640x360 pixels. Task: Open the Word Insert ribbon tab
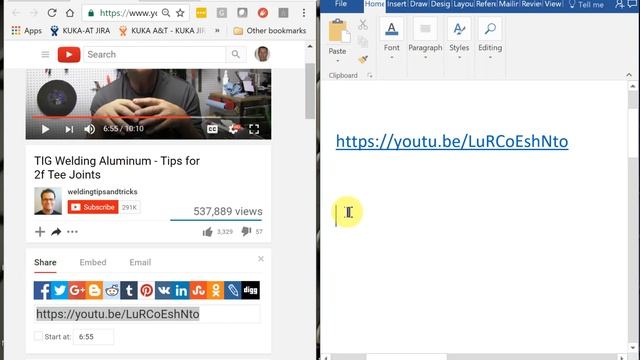tap(397, 4)
